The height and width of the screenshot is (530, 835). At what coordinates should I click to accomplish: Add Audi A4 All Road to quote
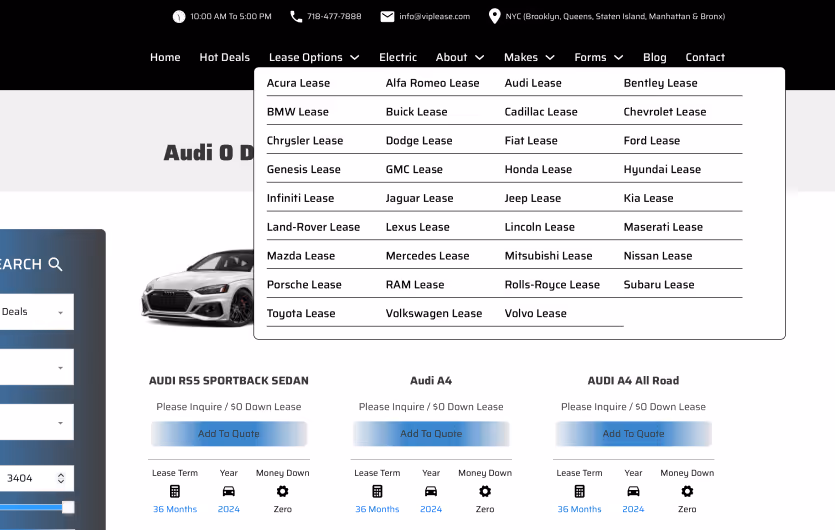633,434
